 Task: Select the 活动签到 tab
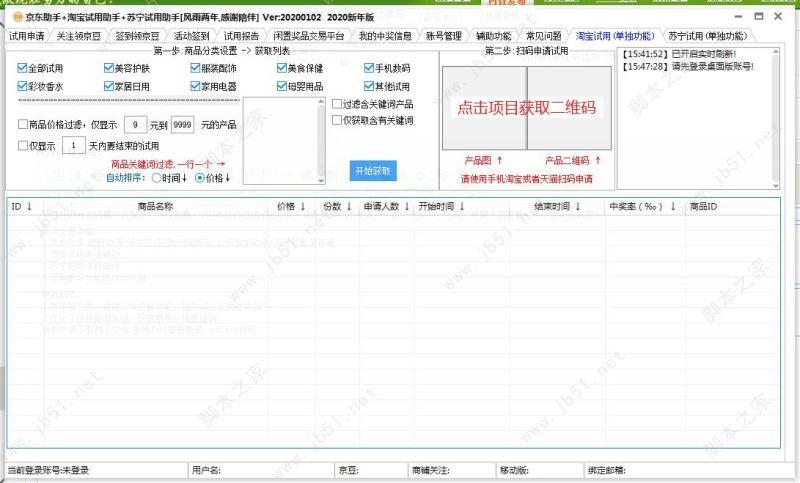(191, 36)
